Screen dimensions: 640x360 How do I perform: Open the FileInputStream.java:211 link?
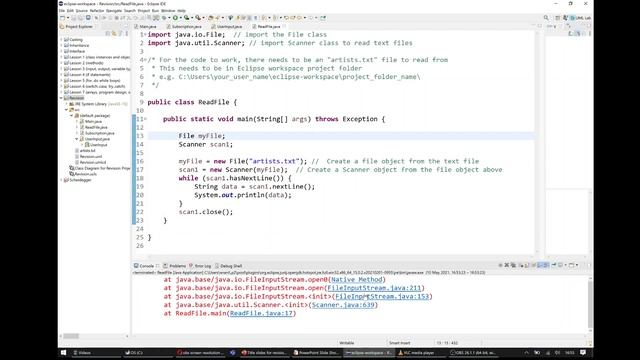coord(374,288)
